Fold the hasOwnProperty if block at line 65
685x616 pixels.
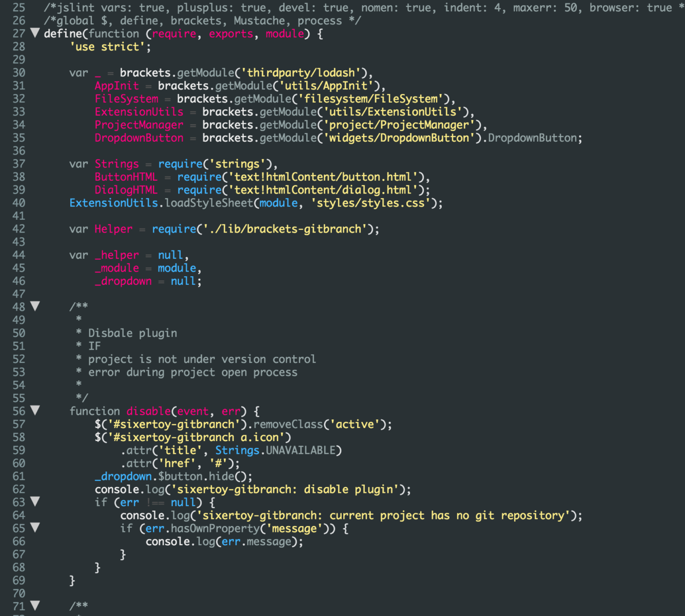(35, 528)
